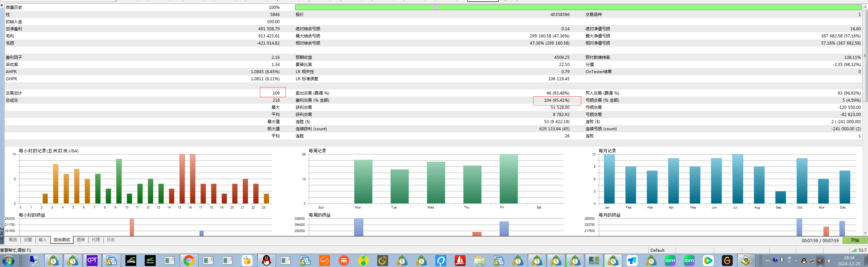Select the AHPR value 1.0845 (8.45%)

click(265, 72)
